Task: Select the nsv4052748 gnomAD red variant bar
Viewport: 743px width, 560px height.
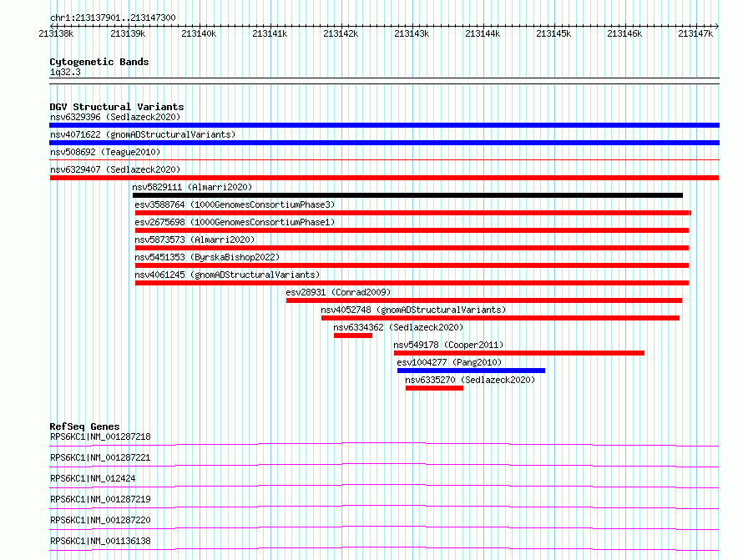Action: click(500, 318)
